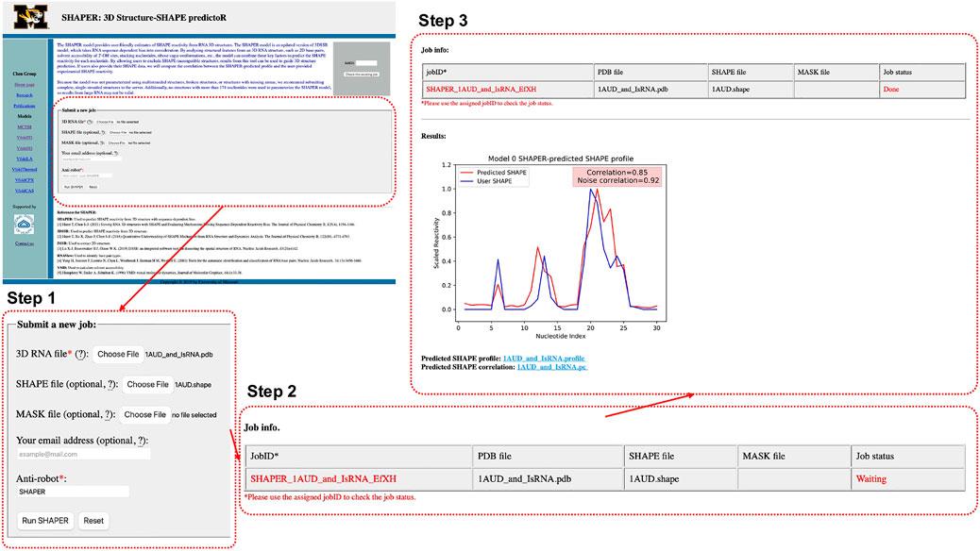980x551 pixels.
Task: Open the Research sidebar link
Action: pos(25,95)
